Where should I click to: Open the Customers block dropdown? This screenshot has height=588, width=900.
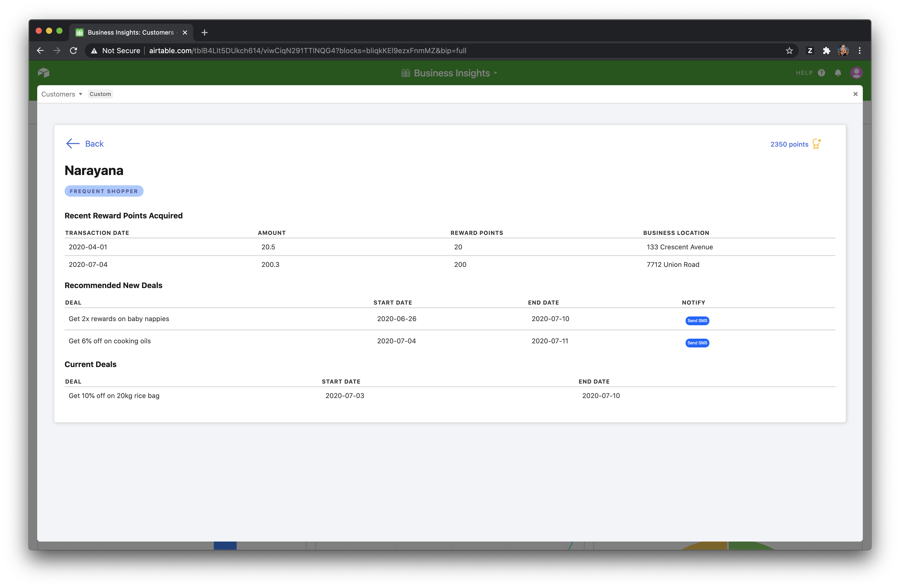click(62, 94)
